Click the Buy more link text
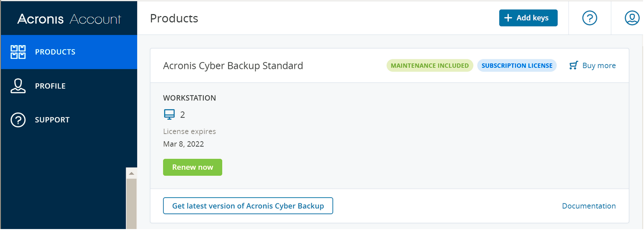 (599, 66)
